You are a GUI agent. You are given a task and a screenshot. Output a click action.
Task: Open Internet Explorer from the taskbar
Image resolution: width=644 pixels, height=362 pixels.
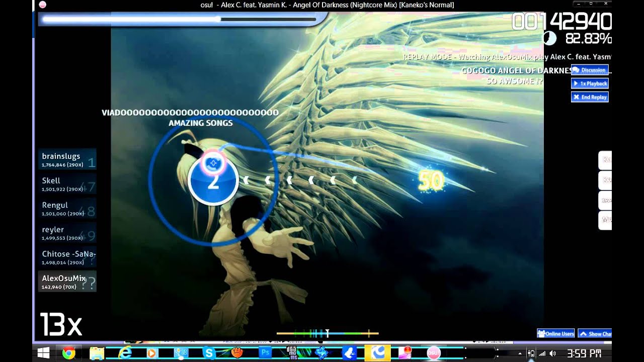(125, 353)
